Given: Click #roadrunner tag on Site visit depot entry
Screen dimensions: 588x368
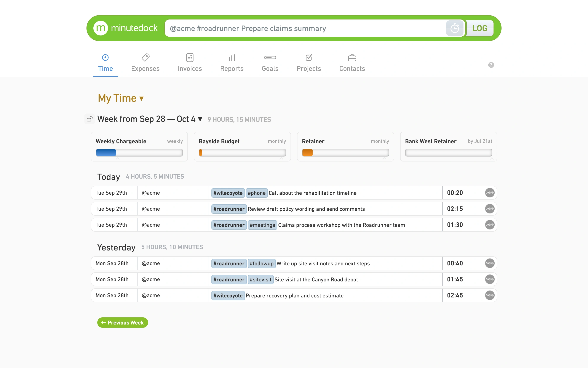Looking at the screenshot, I should coord(229,280).
